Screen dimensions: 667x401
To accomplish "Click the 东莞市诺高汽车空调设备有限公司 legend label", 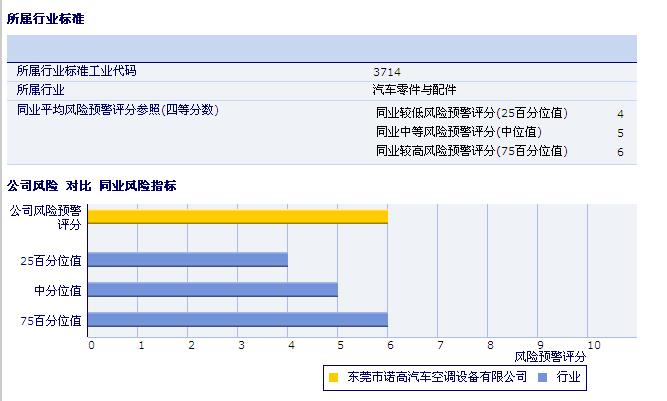I will 436,378.
